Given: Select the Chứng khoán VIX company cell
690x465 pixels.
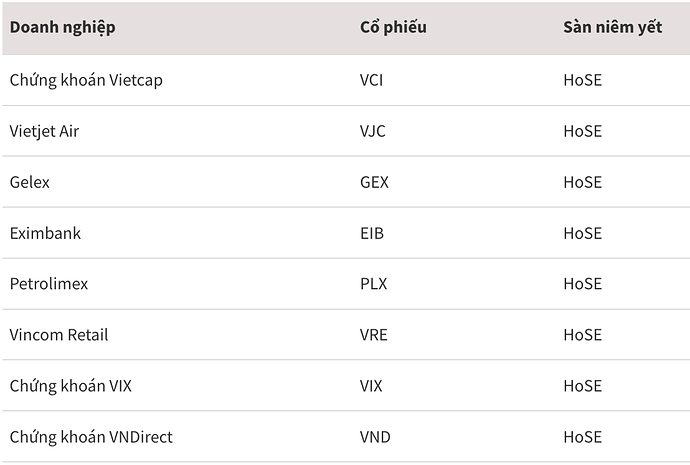Looking at the screenshot, I should pos(71,386).
